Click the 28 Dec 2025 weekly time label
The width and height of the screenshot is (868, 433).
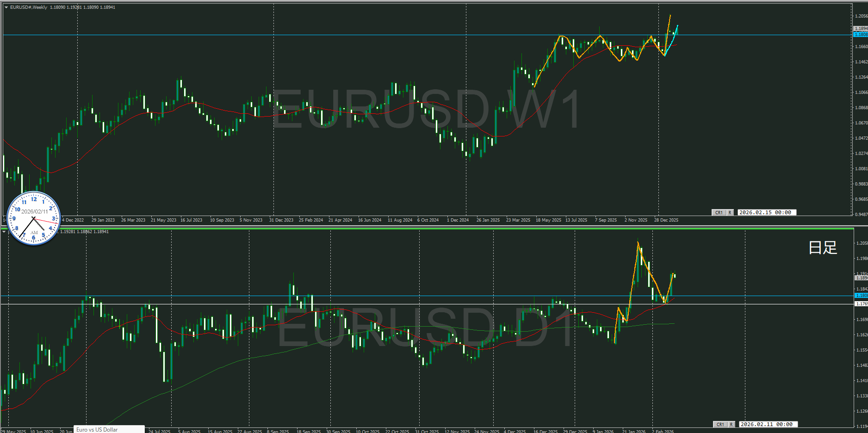click(x=666, y=220)
